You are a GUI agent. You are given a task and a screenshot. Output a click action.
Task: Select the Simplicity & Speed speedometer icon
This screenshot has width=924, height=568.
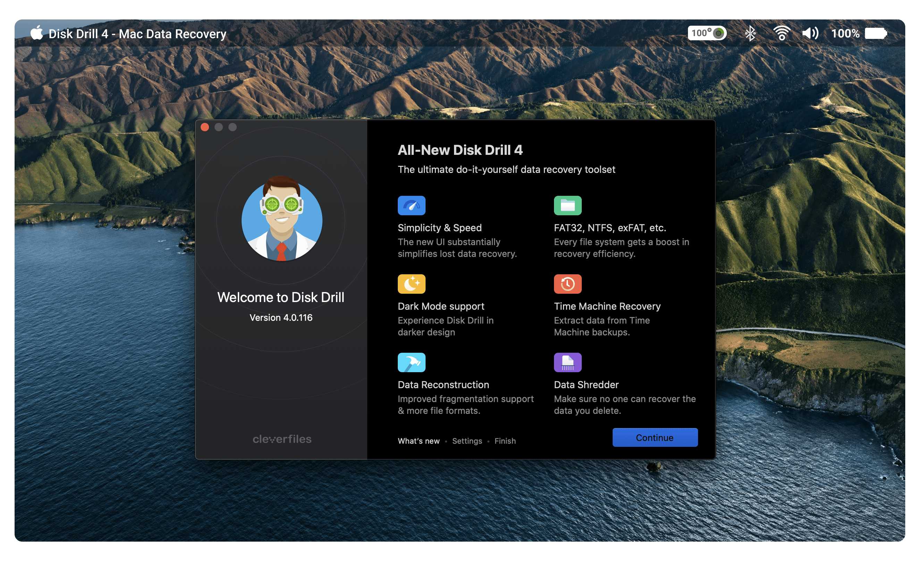(412, 205)
